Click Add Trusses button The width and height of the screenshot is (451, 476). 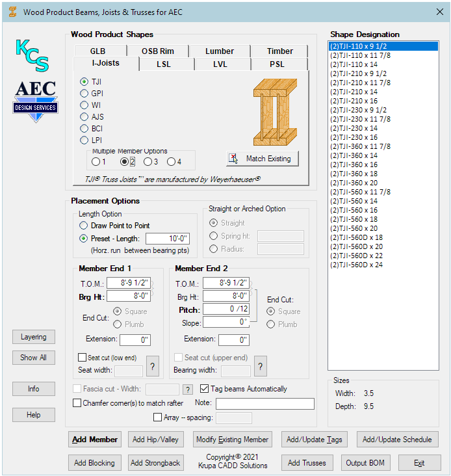tap(307, 462)
